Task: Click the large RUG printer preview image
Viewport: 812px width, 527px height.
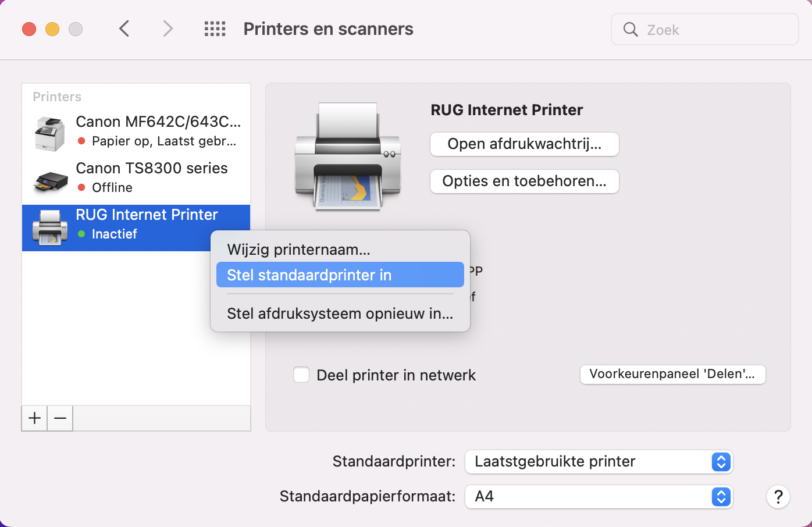Action: 348,156
